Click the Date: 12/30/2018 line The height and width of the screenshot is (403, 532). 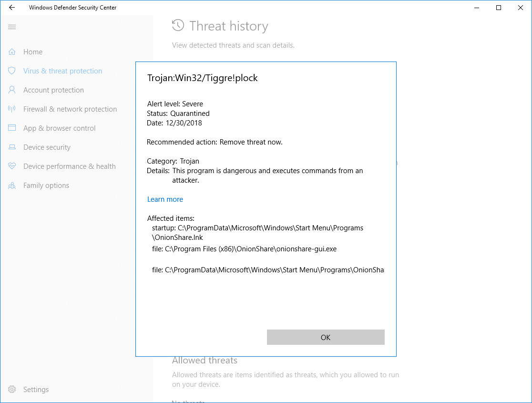click(x=174, y=123)
